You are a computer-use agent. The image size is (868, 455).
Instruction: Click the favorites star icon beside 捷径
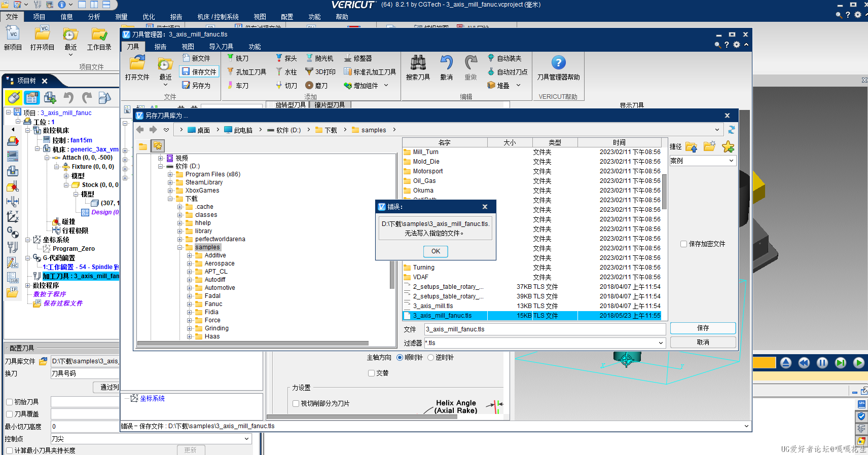point(728,147)
